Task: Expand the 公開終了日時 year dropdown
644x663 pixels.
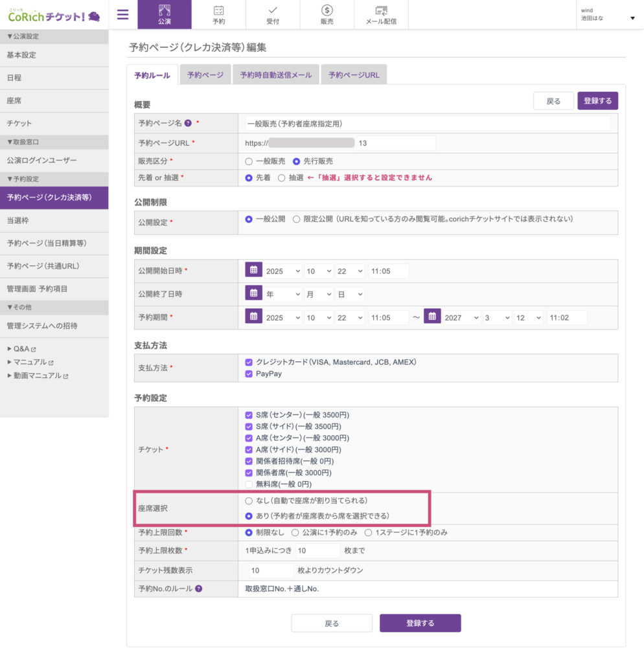Action: 283,294
